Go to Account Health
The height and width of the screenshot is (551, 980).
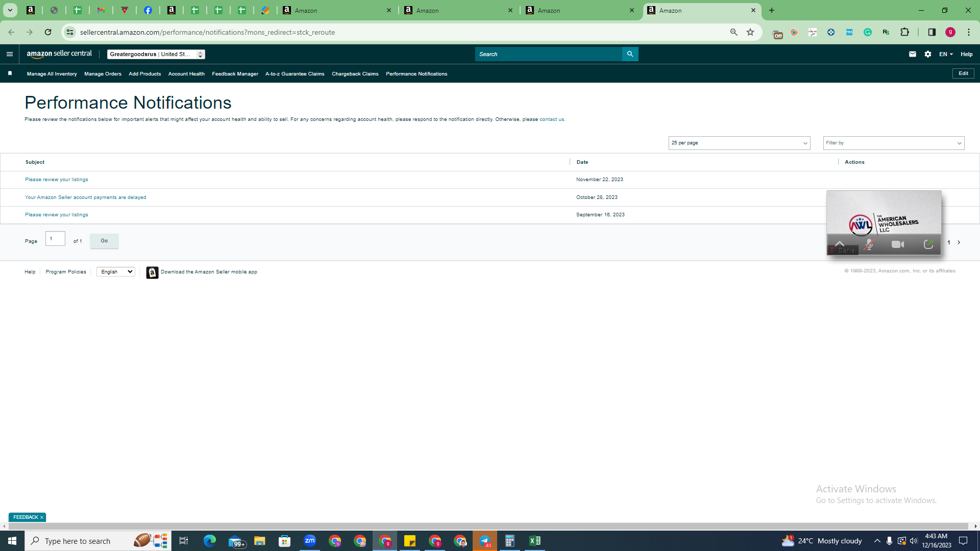pyautogui.click(x=186, y=74)
